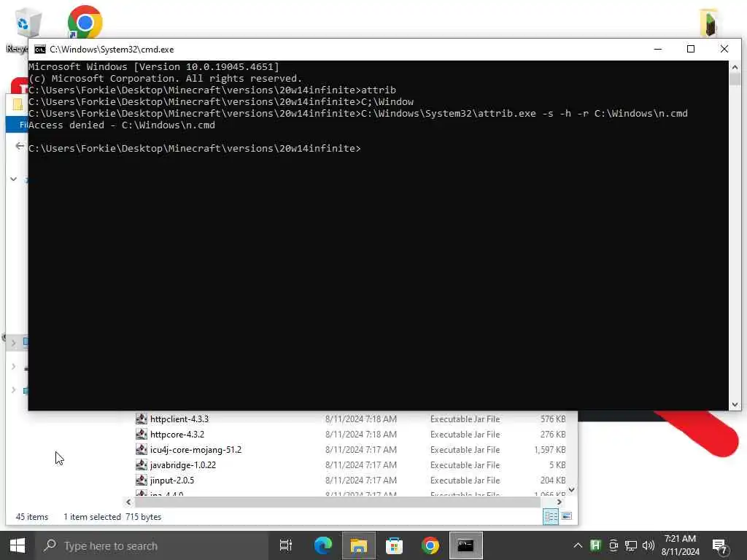Click the httpclient-4.3.3 jar file icon
This screenshot has height=560, width=747.
click(141, 419)
